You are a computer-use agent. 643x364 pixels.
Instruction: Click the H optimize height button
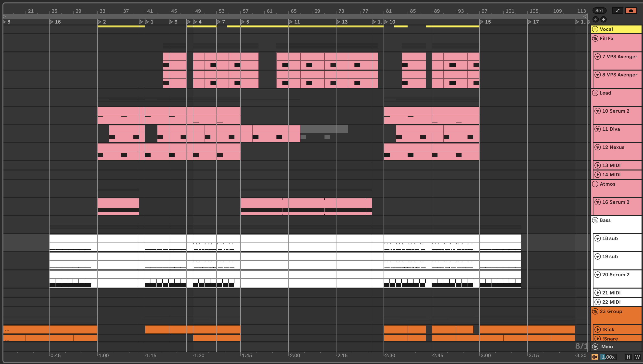(x=628, y=357)
